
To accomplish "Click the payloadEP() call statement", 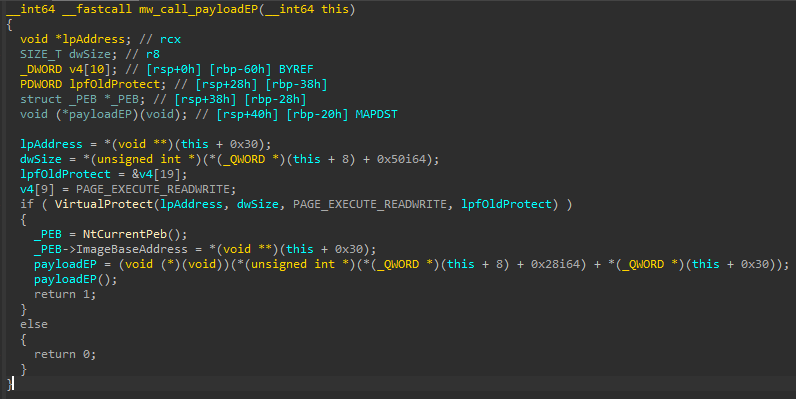I will (x=76, y=279).
